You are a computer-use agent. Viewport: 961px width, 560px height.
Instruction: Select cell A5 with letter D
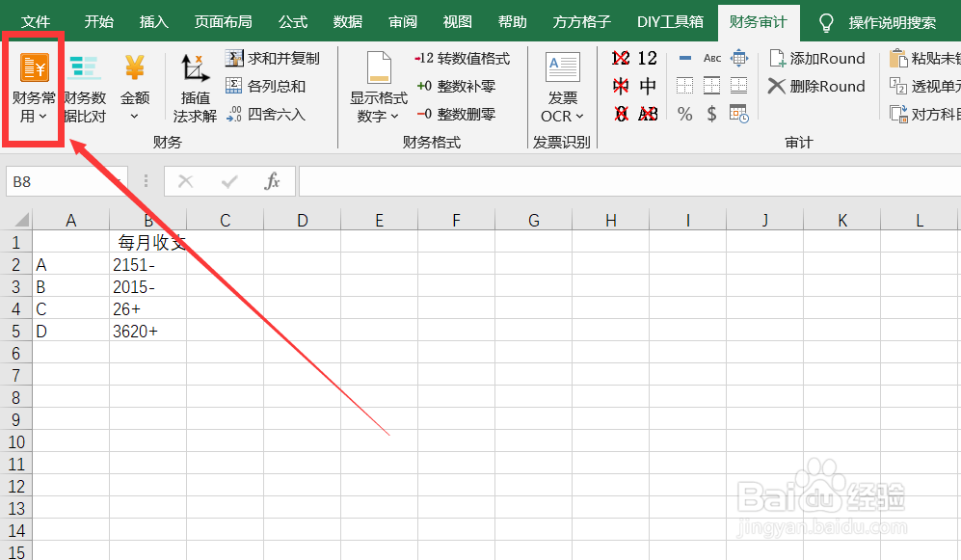(x=71, y=331)
